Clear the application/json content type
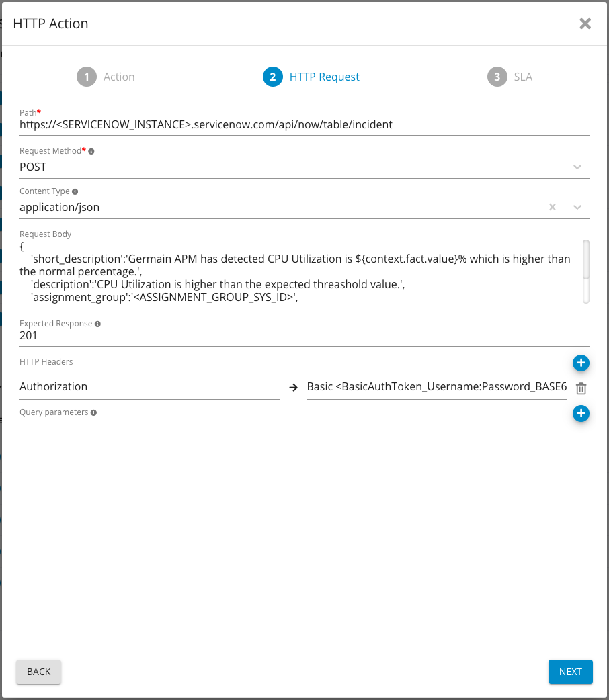609x700 pixels. click(x=553, y=207)
